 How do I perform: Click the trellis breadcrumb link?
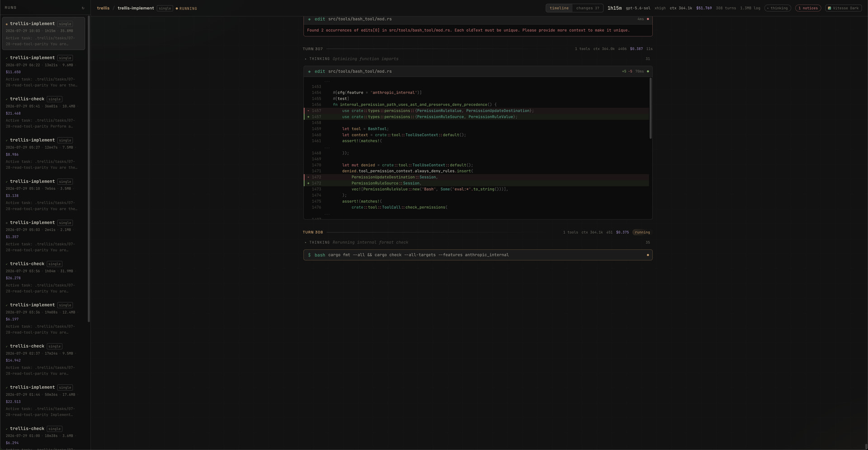(x=103, y=8)
